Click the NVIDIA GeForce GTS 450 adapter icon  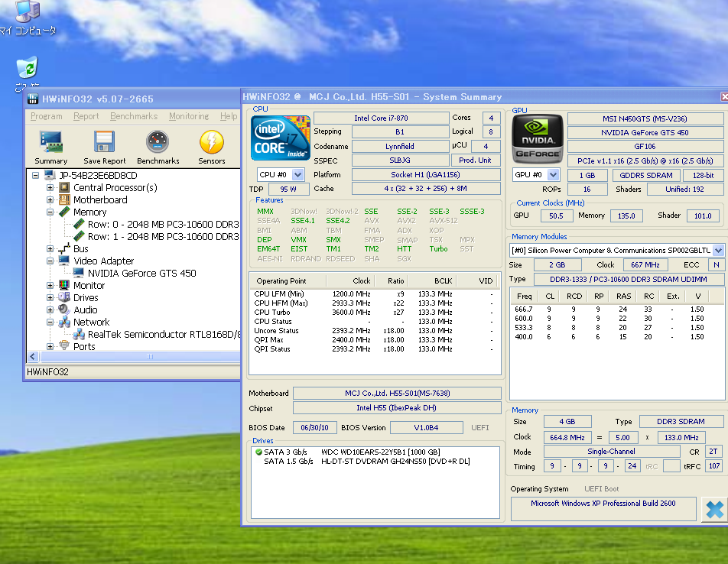point(79,273)
